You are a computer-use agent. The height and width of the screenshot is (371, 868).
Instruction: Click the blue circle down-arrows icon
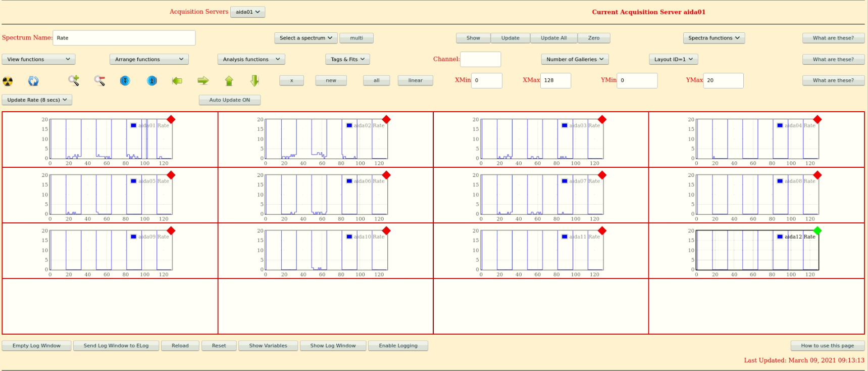(x=125, y=81)
